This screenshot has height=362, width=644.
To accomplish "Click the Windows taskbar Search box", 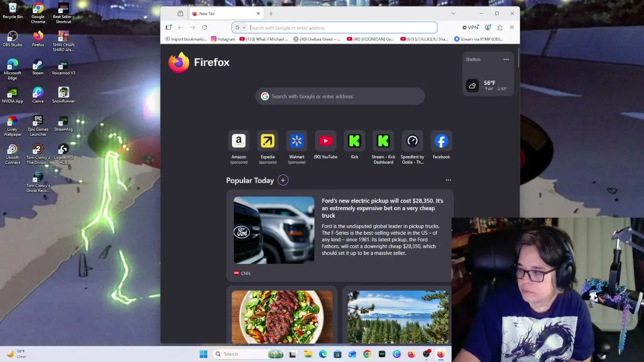I will point(249,354).
